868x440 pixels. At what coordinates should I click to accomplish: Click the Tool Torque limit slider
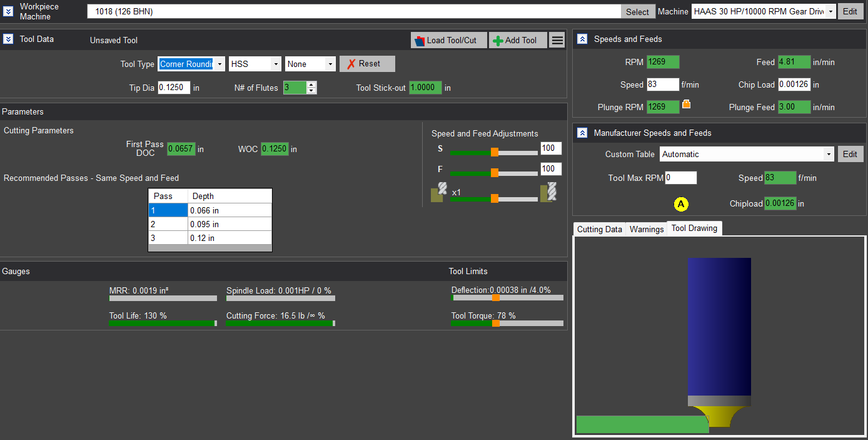pos(507,324)
